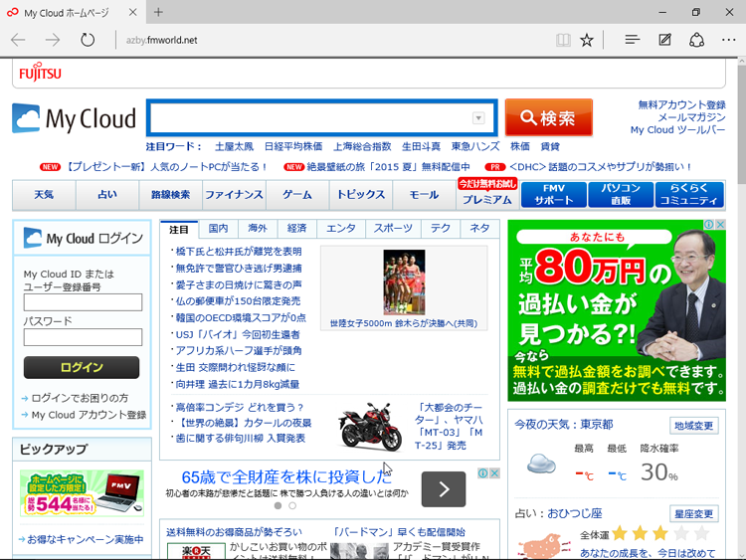Open a new tab with plus icon
The image size is (746, 560).
coord(158,12)
